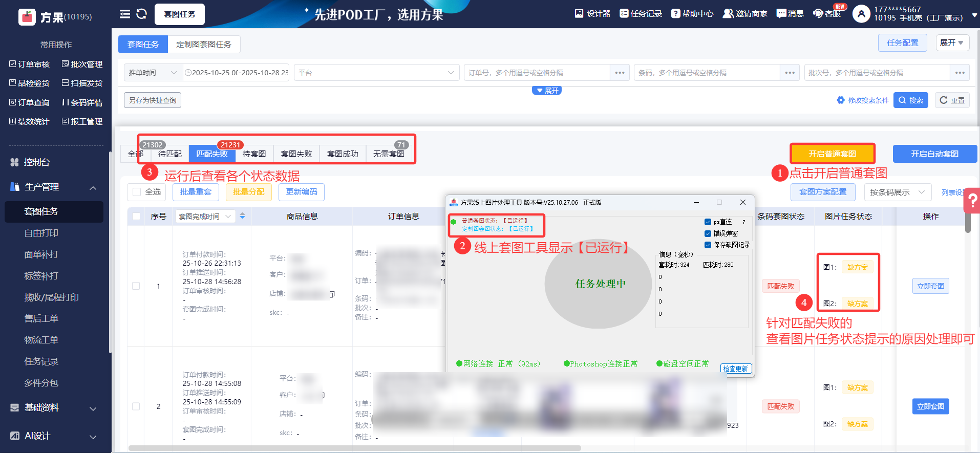Open 消息 messages
The height and width of the screenshot is (453, 980).
[790, 14]
